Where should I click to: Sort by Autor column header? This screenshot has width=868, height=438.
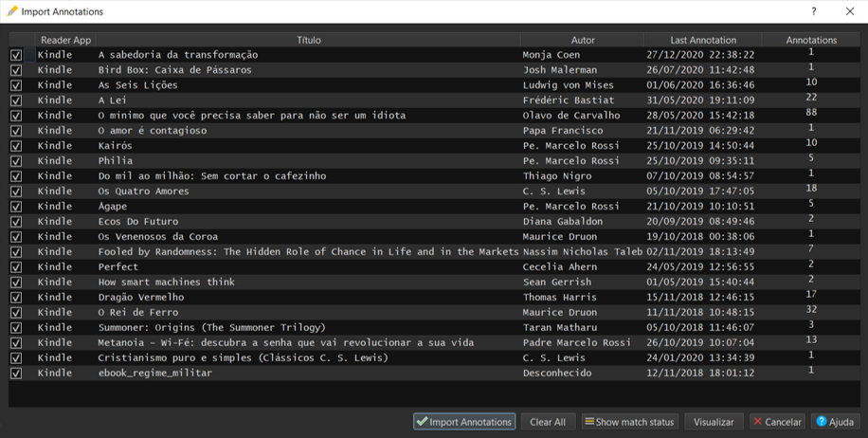583,40
